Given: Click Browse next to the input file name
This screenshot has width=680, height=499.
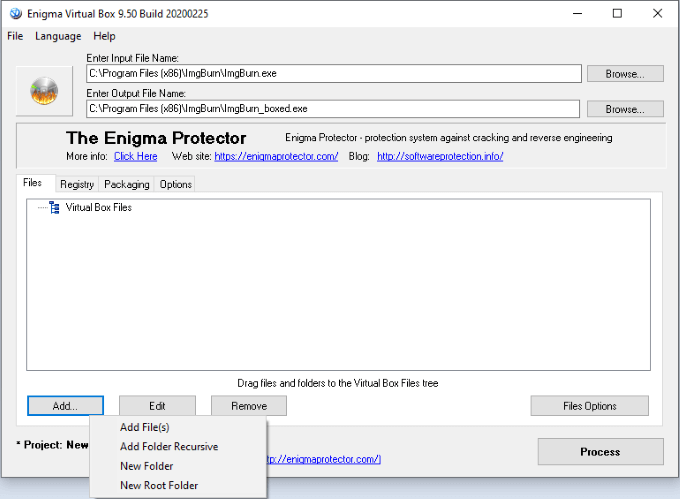Looking at the screenshot, I should (625, 74).
